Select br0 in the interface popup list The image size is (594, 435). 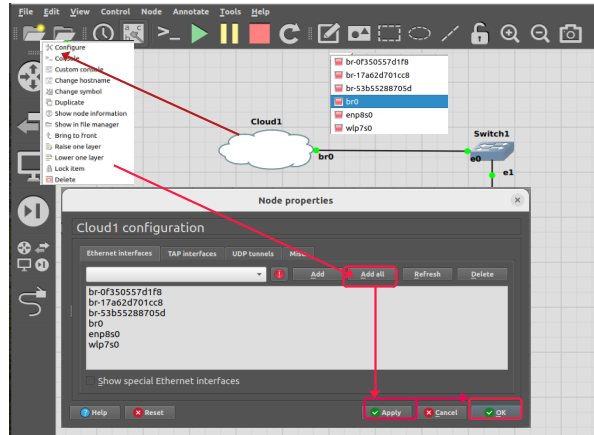pyautogui.click(x=389, y=102)
